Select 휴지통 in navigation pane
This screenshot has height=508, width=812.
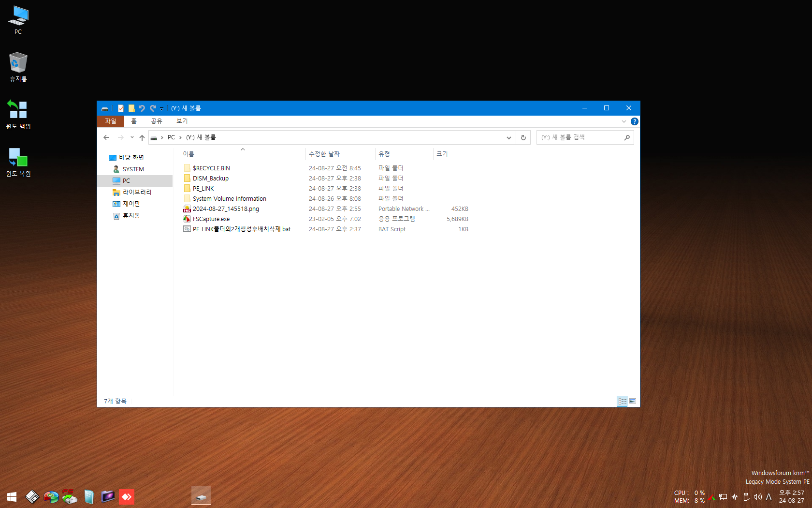126,215
